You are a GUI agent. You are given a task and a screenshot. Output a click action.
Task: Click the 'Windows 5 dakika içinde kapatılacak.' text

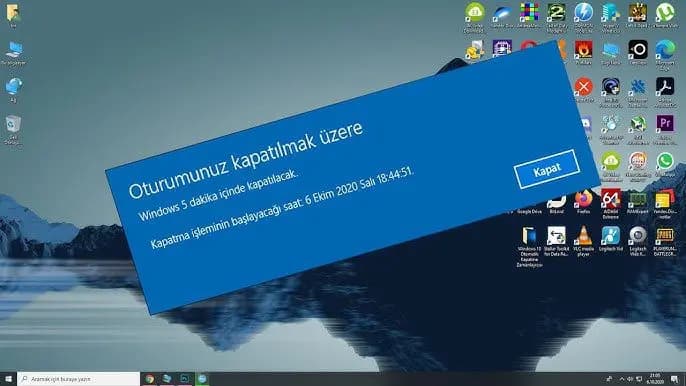pos(218,195)
